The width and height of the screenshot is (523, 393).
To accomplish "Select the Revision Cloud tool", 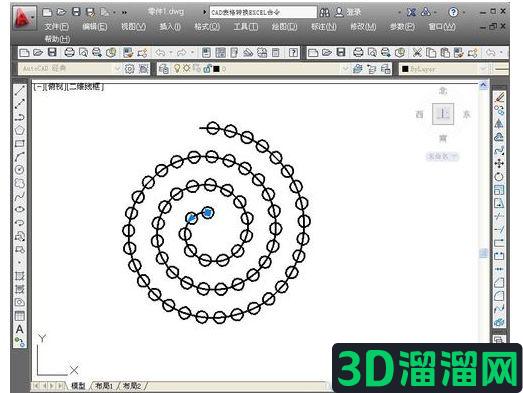I will click(20, 183).
